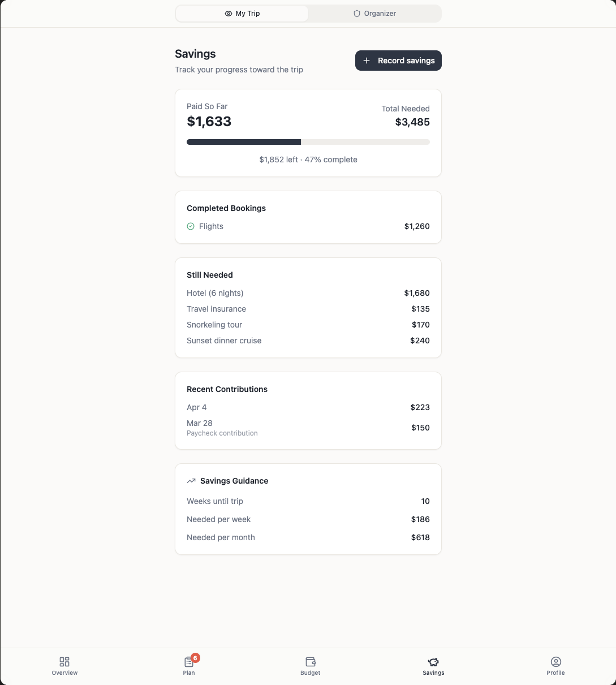Switch to Organizer view

click(x=374, y=14)
